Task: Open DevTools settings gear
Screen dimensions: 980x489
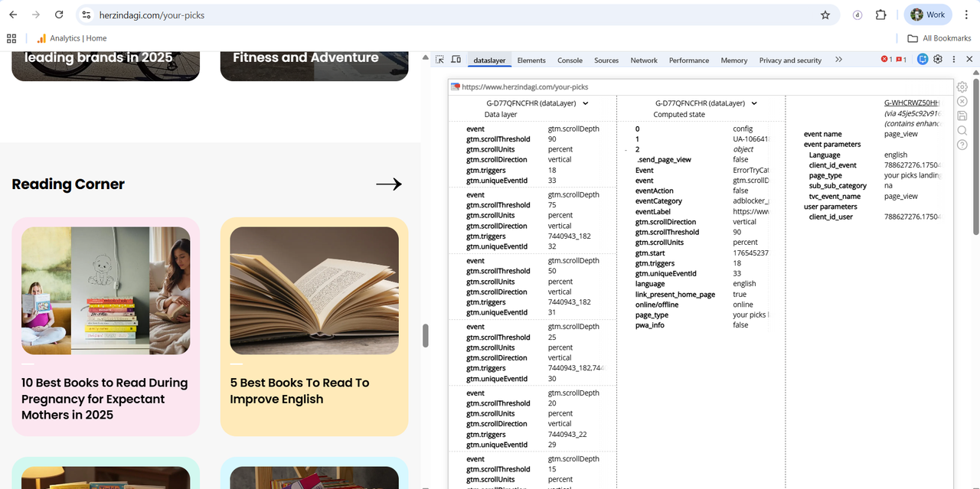Action: click(938, 59)
